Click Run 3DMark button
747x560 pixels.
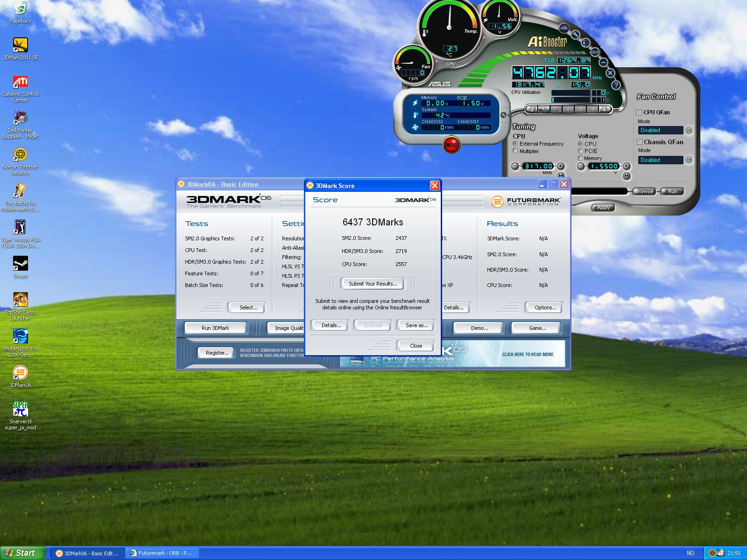click(215, 328)
